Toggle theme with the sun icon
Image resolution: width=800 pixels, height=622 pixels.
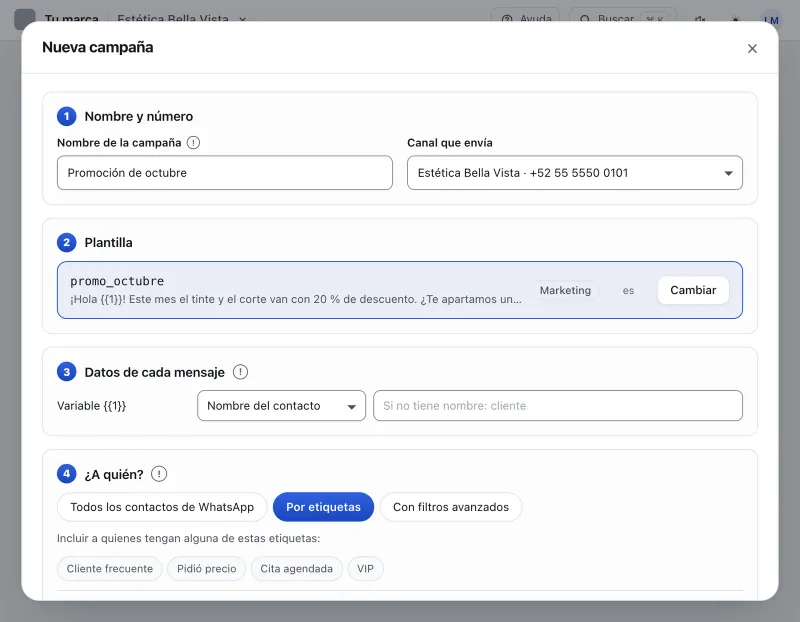(735, 20)
